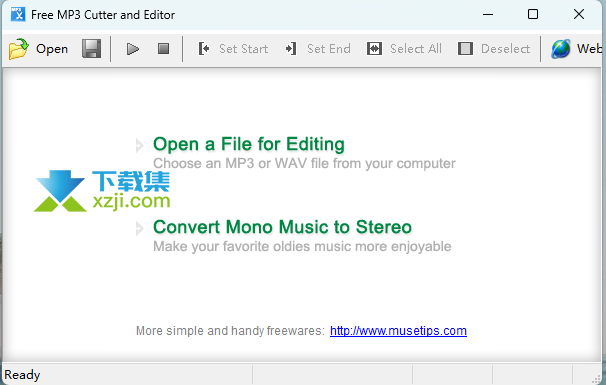
Task: Click the 'Make your favorite oldies music' description
Action: click(302, 247)
